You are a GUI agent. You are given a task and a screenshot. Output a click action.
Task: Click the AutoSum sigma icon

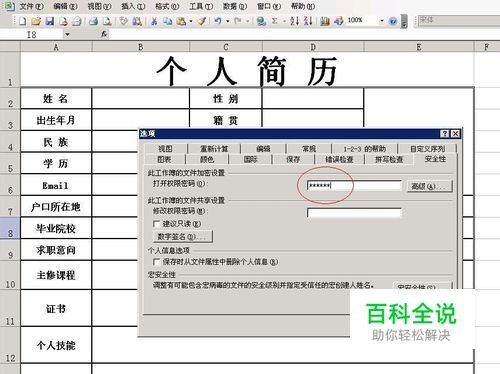(x=275, y=21)
